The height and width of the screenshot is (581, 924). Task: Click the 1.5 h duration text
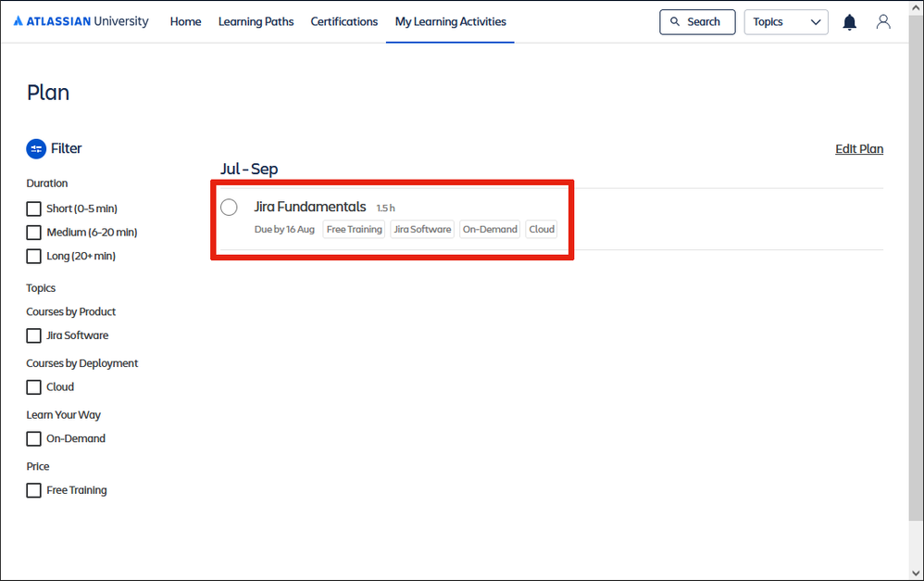tap(385, 208)
